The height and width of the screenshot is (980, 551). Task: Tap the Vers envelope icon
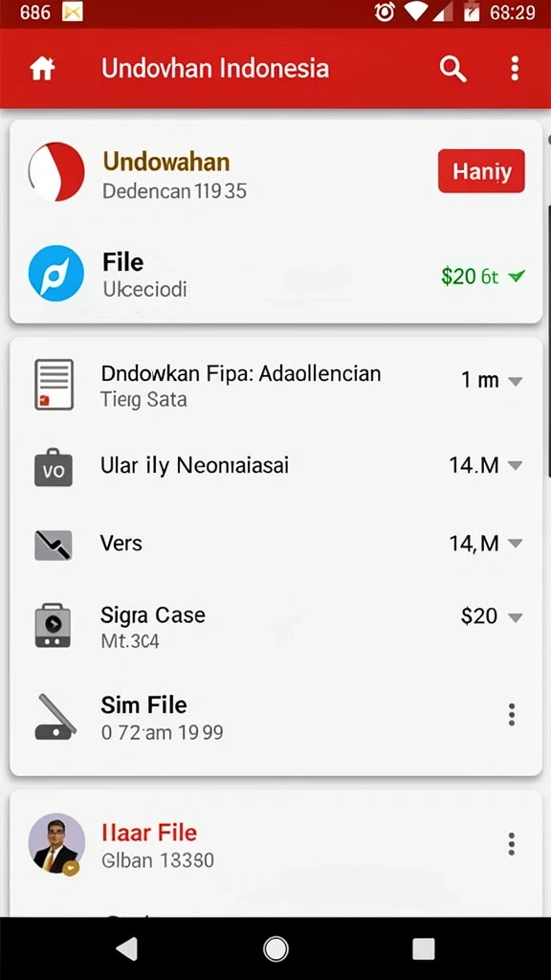point(54,545)
